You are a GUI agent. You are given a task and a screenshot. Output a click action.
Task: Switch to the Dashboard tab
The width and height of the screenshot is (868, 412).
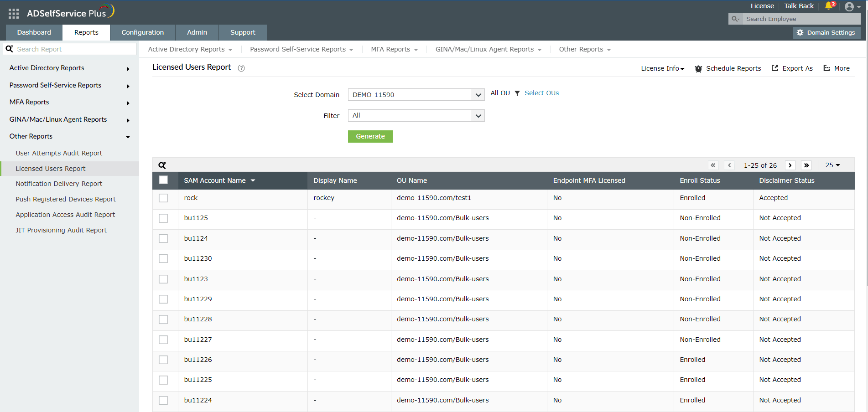click(34, 32)
